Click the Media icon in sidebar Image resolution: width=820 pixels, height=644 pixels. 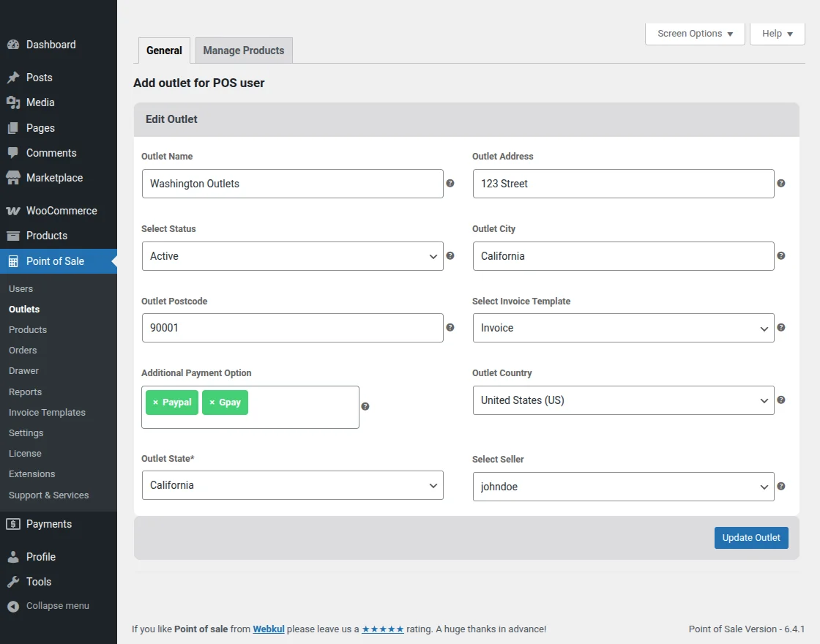tap(13, 102)
